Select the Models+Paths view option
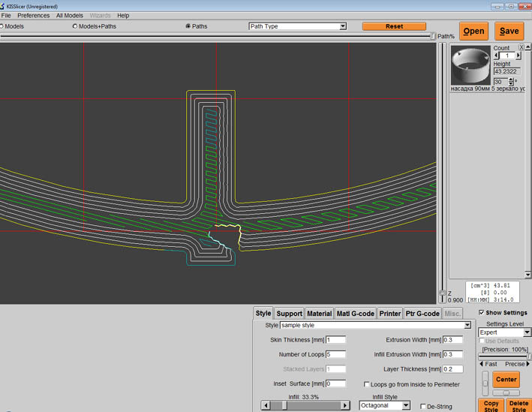 [75, 26]
